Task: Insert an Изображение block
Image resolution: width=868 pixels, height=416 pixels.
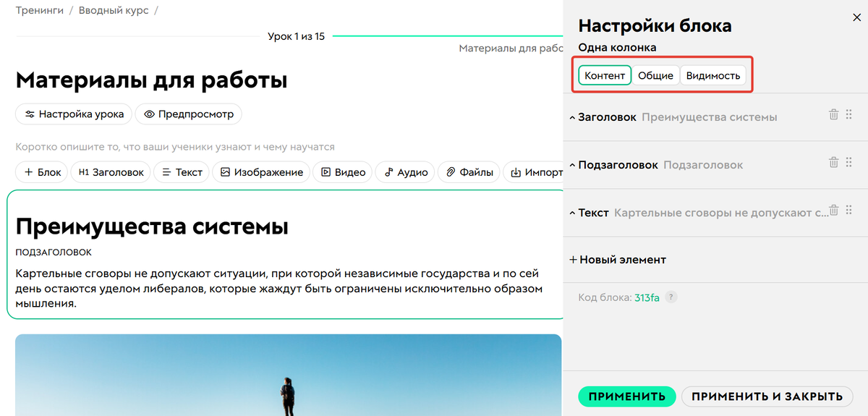Action: tap(261, 172)
